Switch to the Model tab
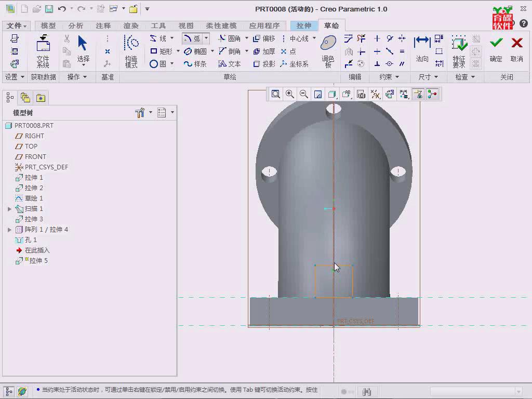 pyautogui.click(x=48, y=25)
